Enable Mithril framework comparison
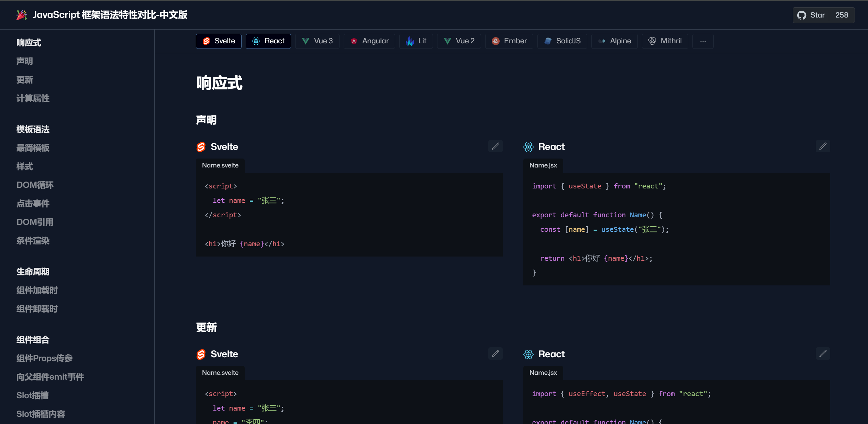This screenshot has width=868, height=424. tap(665, 41)
